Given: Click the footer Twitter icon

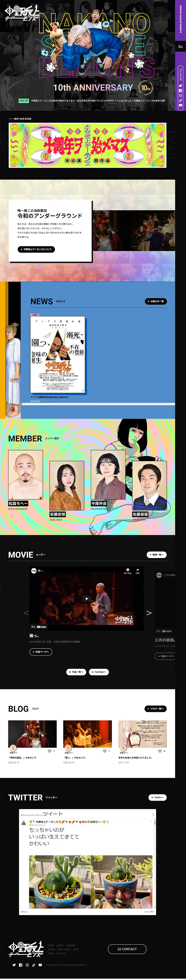Looking at the screenshot, I should 14,965.
